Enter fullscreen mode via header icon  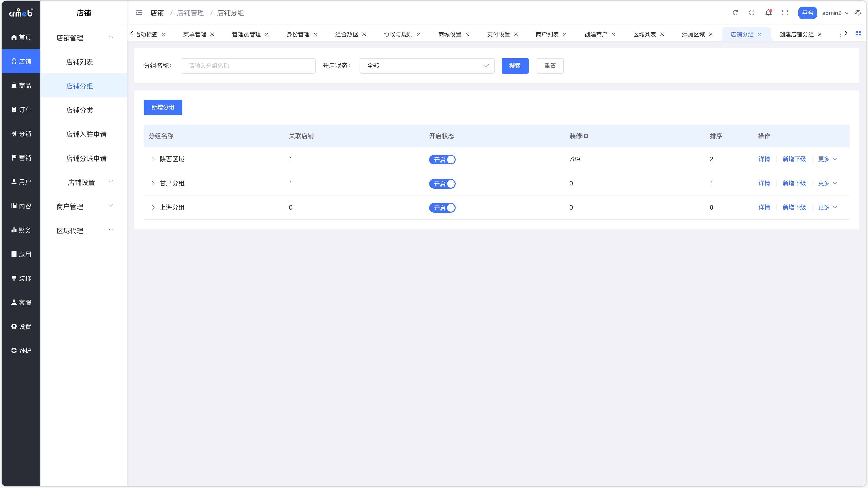click(785, 13)
